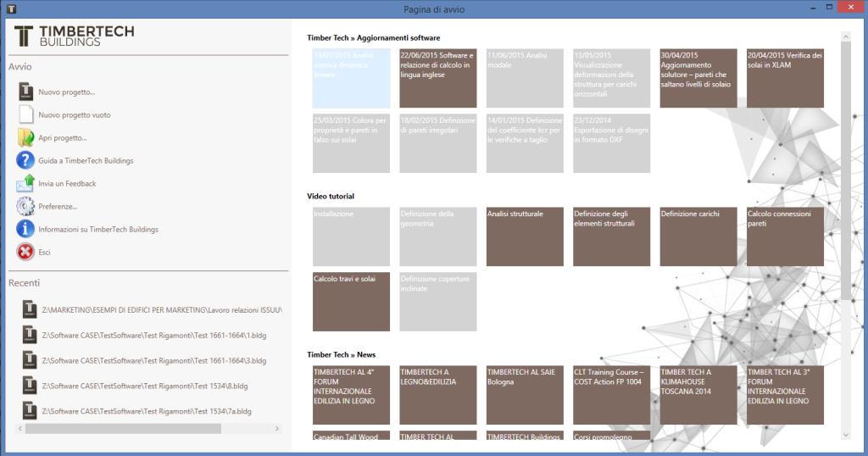Play the Calcolo travi e solai tutorial
Viewport: 868px width, 456px height.
tap(351, 302)
